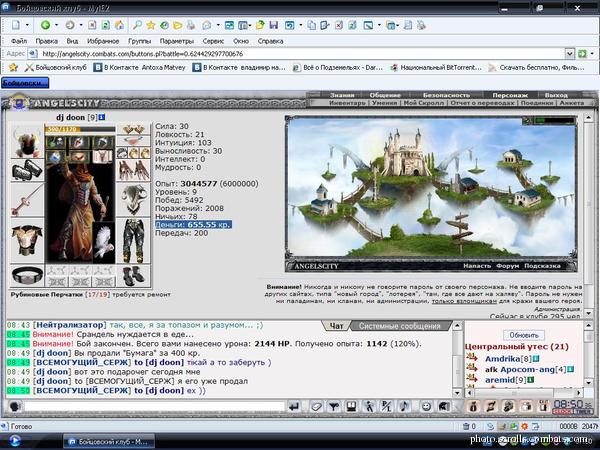
Task: Toggle the chat funnel filter
Action: (334, 406)
